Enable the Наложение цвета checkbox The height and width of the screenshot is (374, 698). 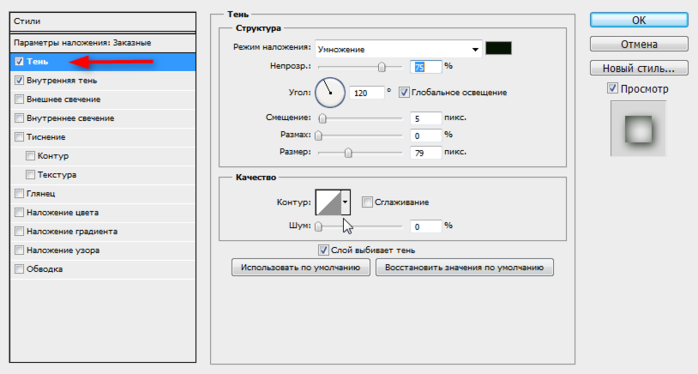point(19,212)
